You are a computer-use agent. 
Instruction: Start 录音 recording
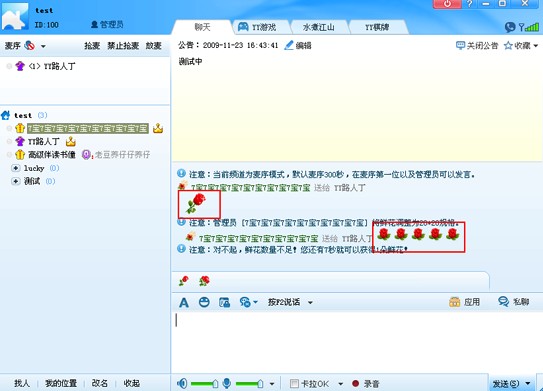[x=365, y=383]
